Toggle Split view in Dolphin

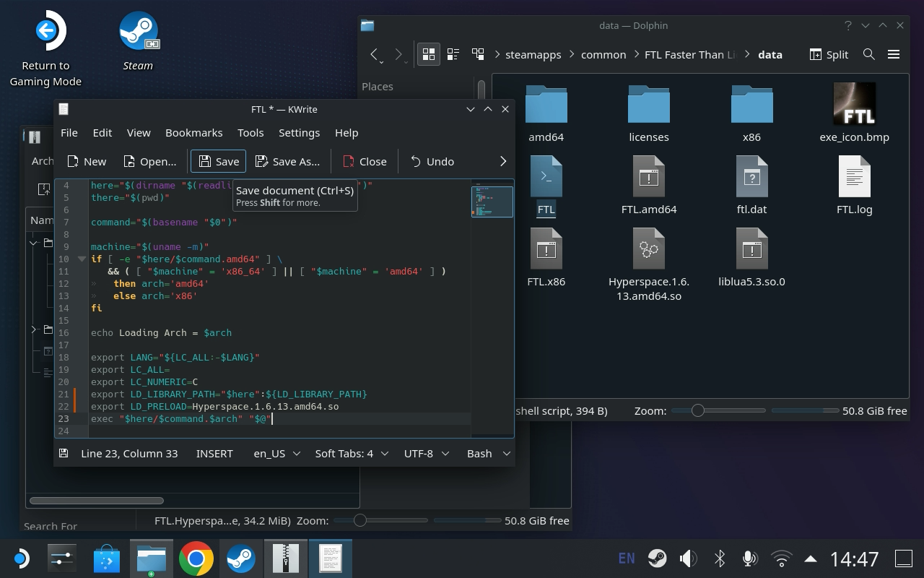829,54
